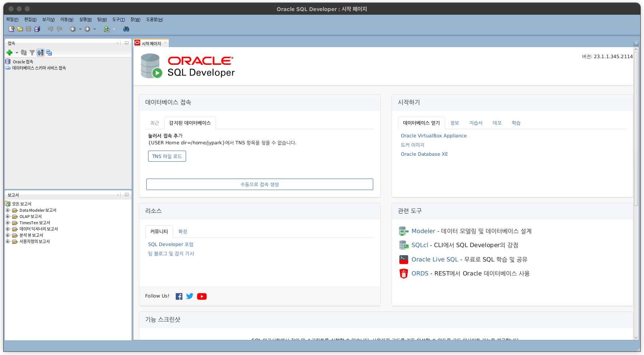The image size is (644, 355).
Task: Select the Oracle 접속 database icon
Action: (8, 61)
